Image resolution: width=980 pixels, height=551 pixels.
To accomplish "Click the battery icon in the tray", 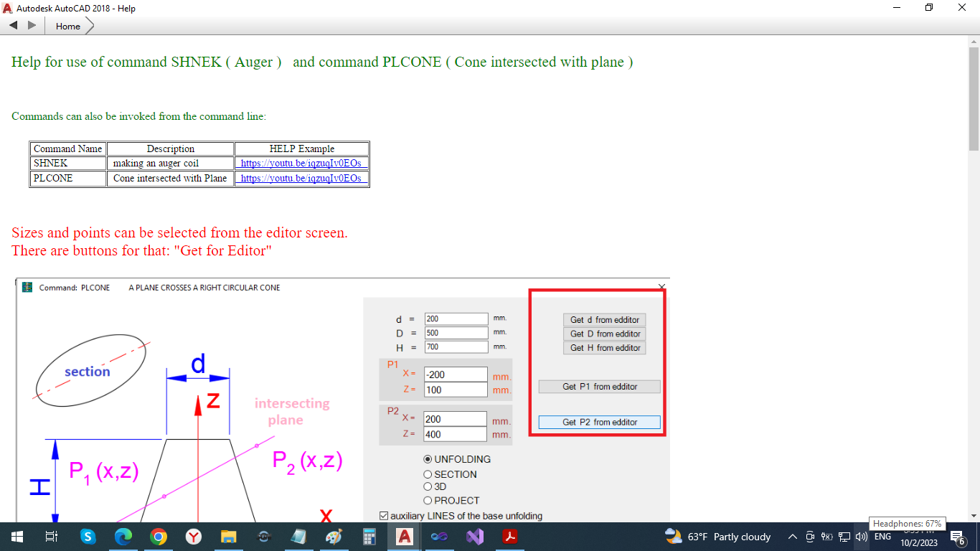I will coord(827,537).
